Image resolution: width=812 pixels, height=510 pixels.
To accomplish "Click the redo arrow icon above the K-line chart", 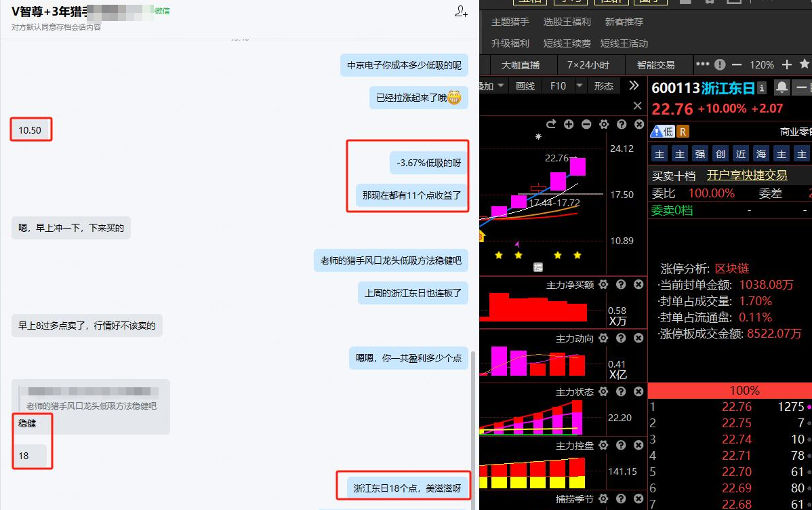I will pyautogui.click(x=551, y=124).
